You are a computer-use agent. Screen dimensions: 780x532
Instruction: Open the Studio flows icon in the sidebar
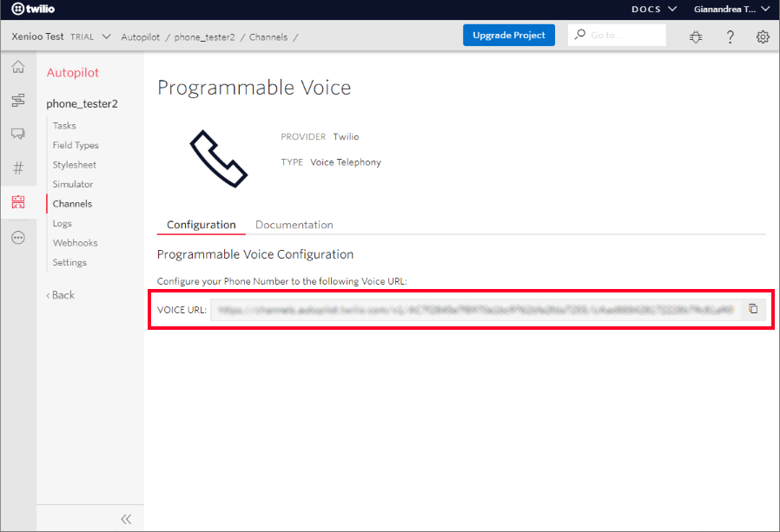pos(18,101)
